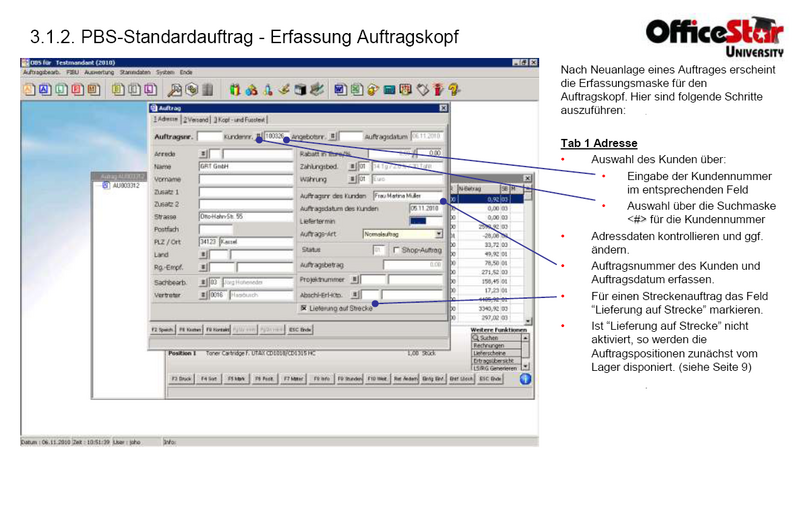Click the down arrow of Weitere Funktionen list

pos(526,366)
